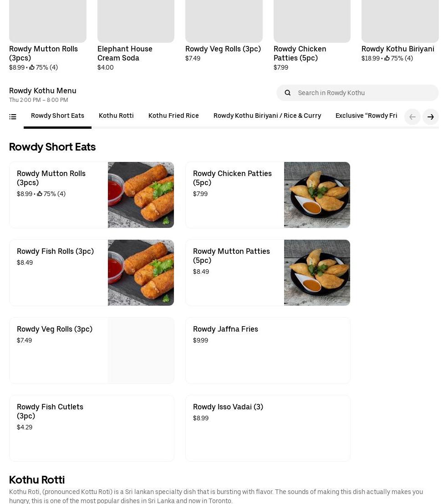Click thumbs-up icon on Mutton Rolls card

[x=40, y=194]
